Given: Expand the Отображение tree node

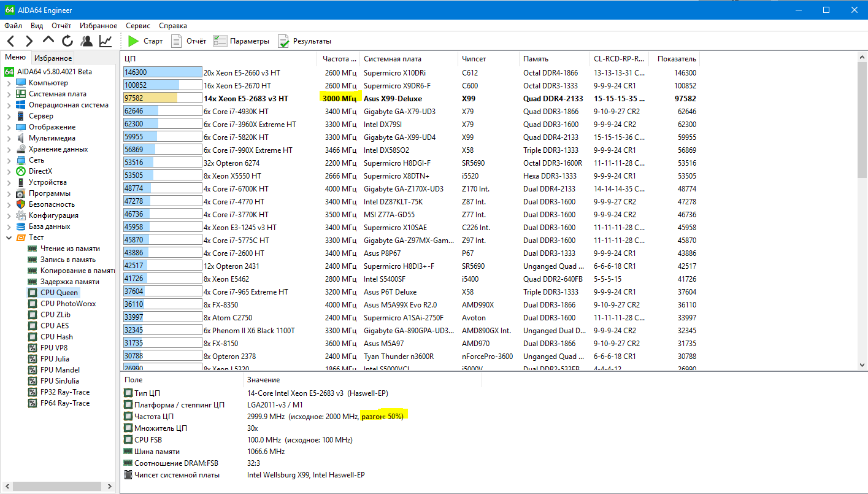Looking at the screenshot, I should click(9, 127).
